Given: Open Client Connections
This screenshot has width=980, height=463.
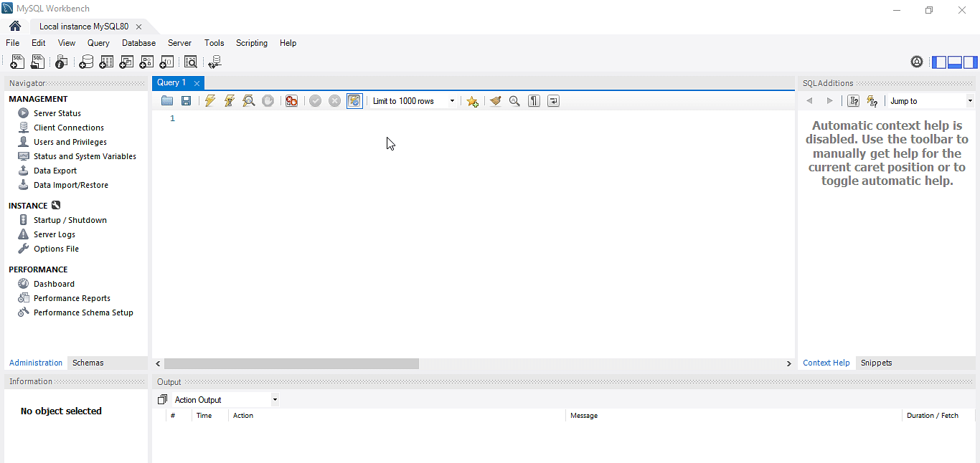Looking at the screenshot, I should pyautogui.click(x=69, y=128).
